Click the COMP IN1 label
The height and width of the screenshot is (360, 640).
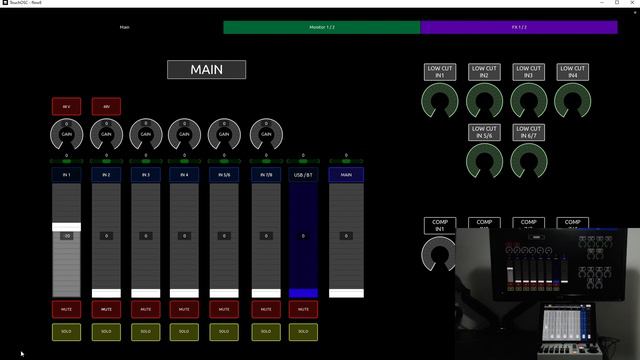[440, 225]
